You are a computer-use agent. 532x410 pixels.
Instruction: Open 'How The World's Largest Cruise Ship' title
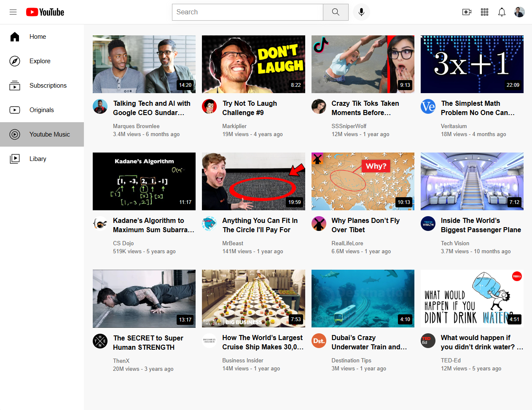tap(263, 342)
